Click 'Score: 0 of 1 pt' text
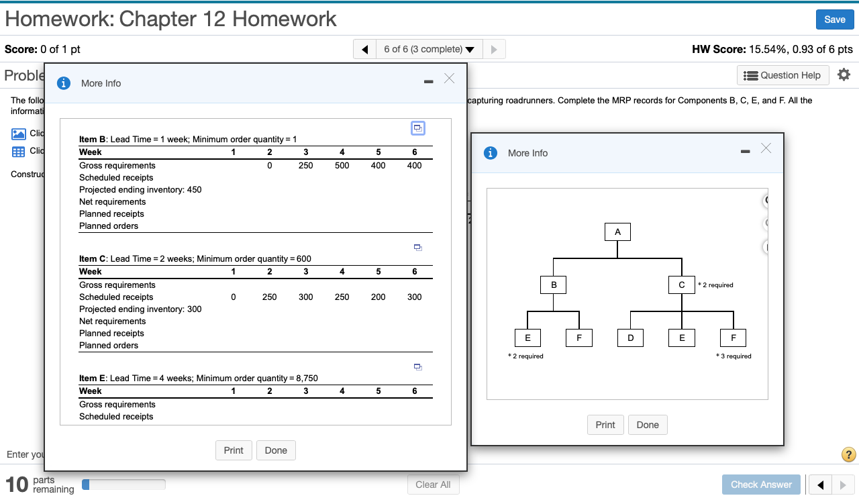859x504 pixels. coord(42,49)
